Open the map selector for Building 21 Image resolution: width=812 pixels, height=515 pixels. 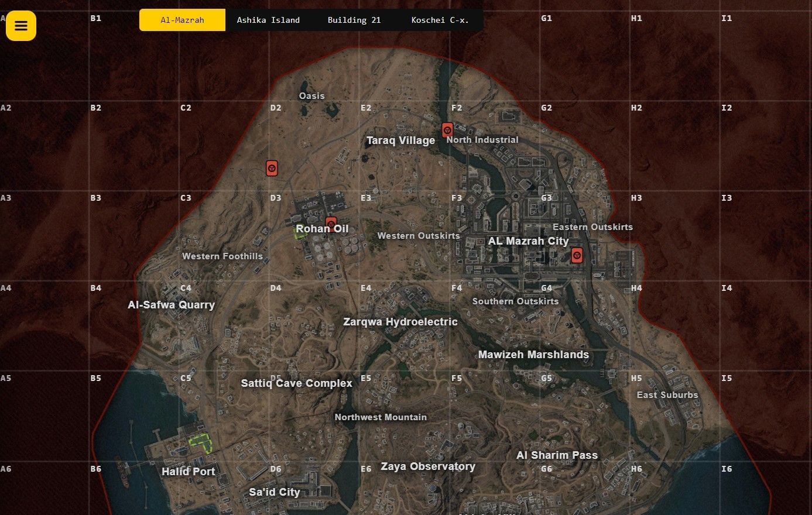pos(354,19)
